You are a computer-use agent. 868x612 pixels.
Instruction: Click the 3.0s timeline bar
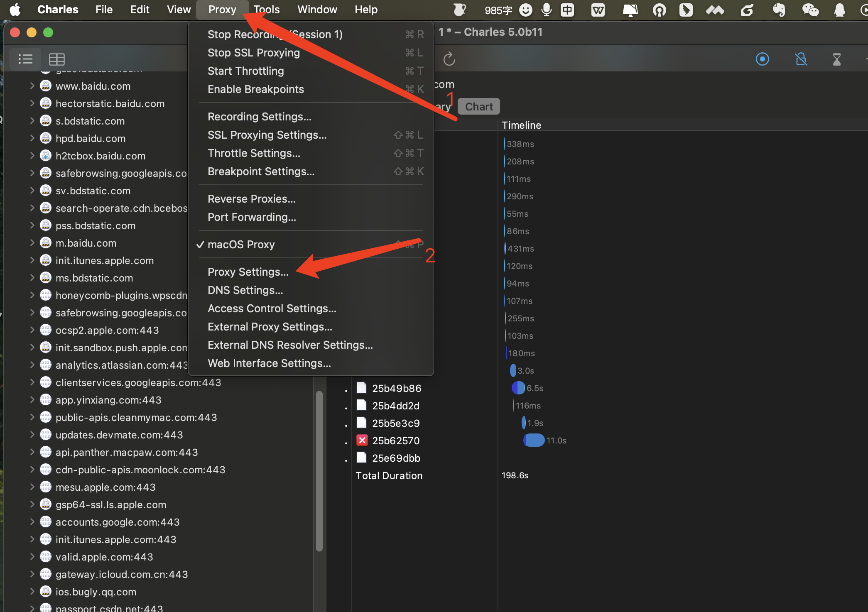(x=513, y=370)
